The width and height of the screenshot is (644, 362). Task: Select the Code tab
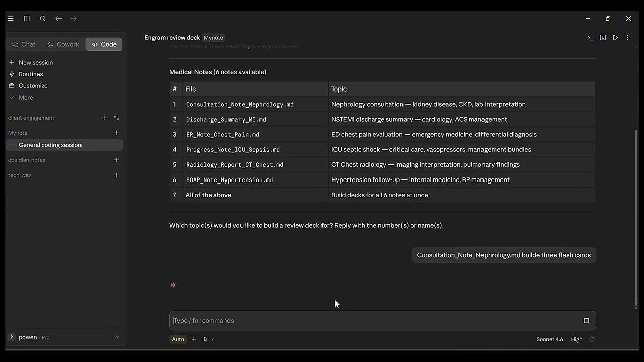[104, 44]
